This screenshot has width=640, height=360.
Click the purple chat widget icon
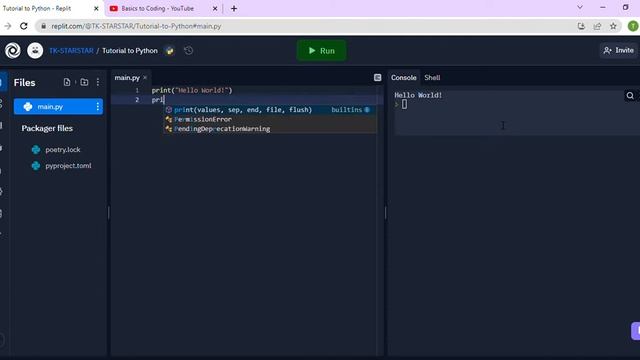(x=636, y=331)
